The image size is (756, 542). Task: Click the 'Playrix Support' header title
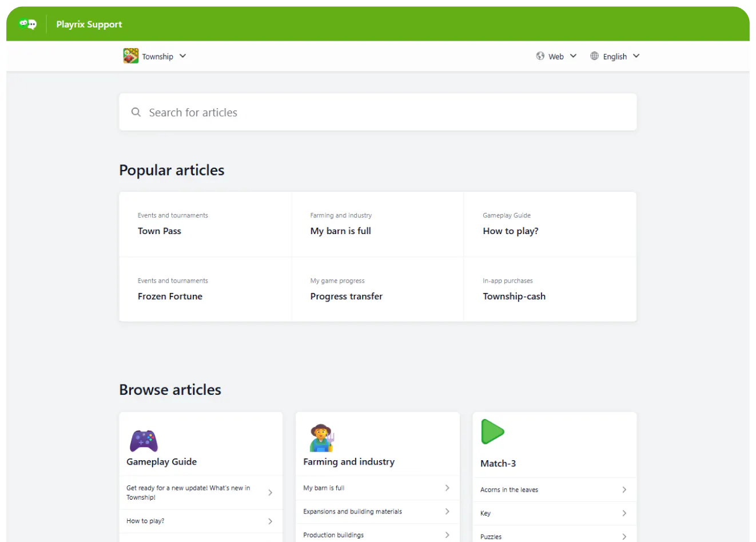(89, 24)
